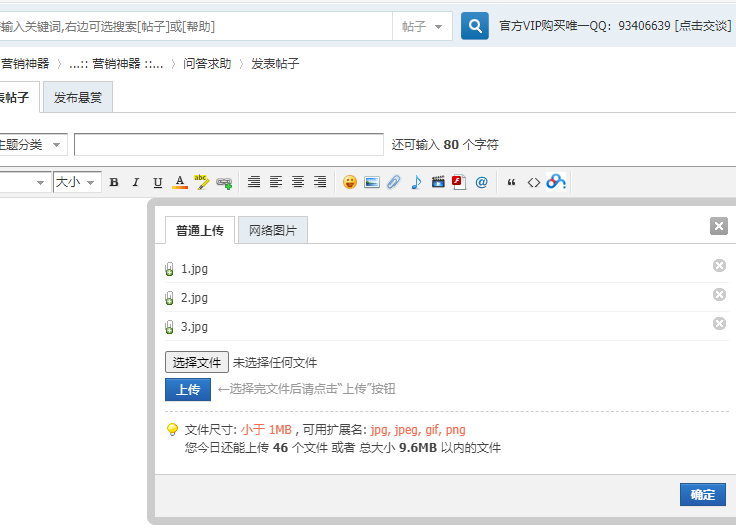Click the 1.jpg file name
The image size is (736, 528).
pos(194,269)
